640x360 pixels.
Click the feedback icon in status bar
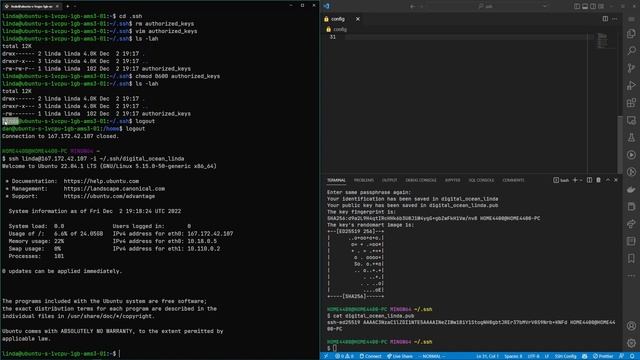point(621,356)
